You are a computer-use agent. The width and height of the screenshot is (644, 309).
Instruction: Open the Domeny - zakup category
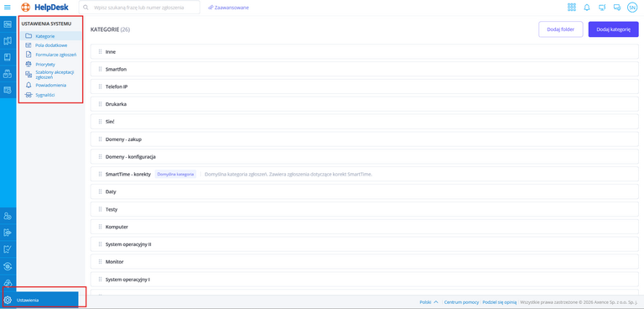pos(364,139)
